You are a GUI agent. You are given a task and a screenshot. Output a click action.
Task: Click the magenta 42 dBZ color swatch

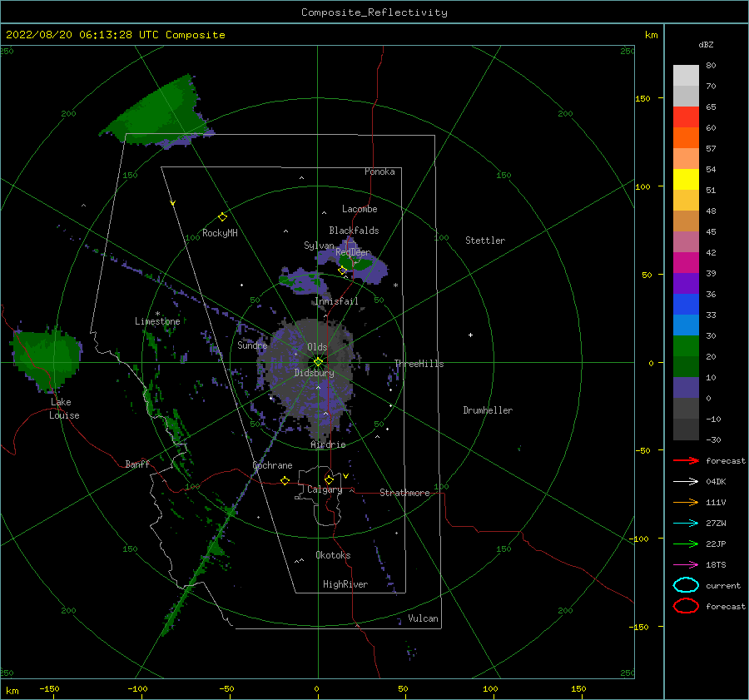686,262
